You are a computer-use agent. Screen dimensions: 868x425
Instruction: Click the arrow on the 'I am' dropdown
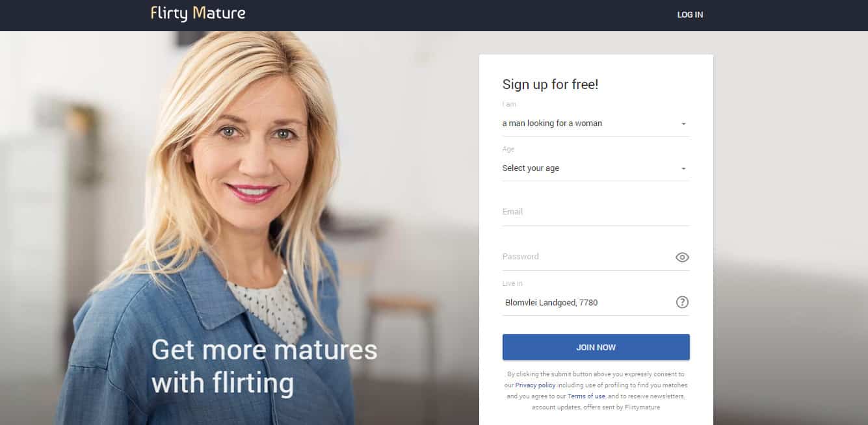(x=683, y=123)
